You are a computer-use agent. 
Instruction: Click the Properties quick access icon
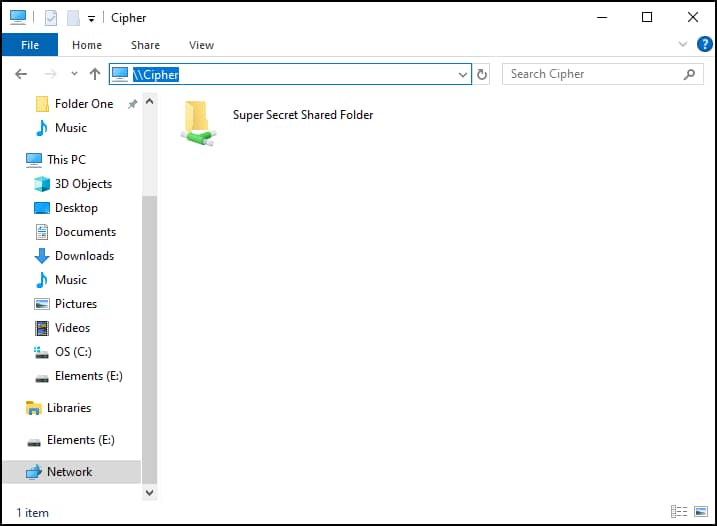point(51,18)
